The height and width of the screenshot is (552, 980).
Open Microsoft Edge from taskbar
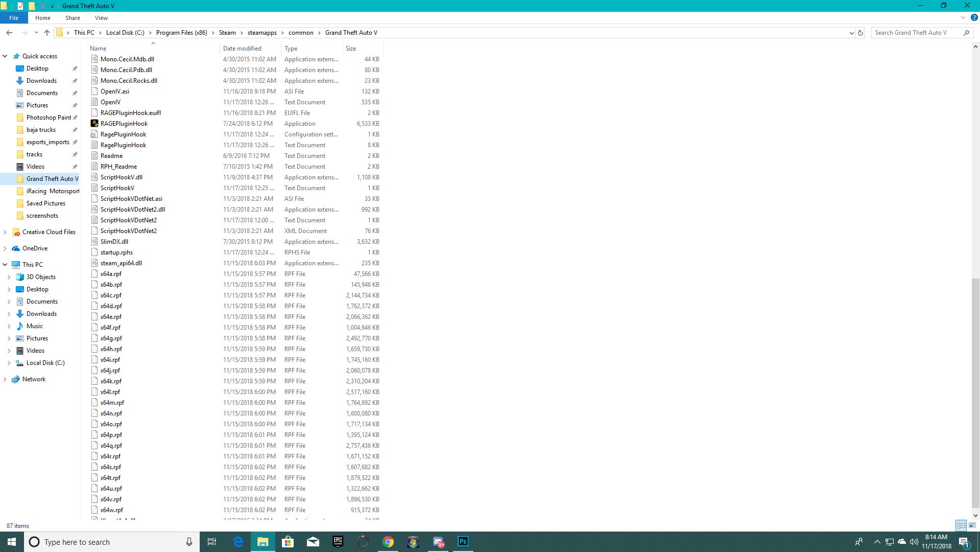238,542
